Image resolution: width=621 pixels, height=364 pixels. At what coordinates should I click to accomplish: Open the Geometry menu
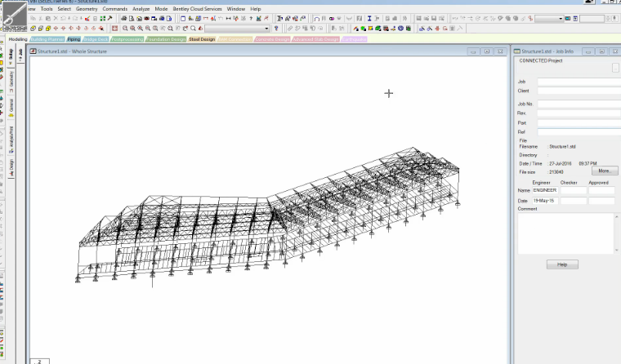point(87,9)
